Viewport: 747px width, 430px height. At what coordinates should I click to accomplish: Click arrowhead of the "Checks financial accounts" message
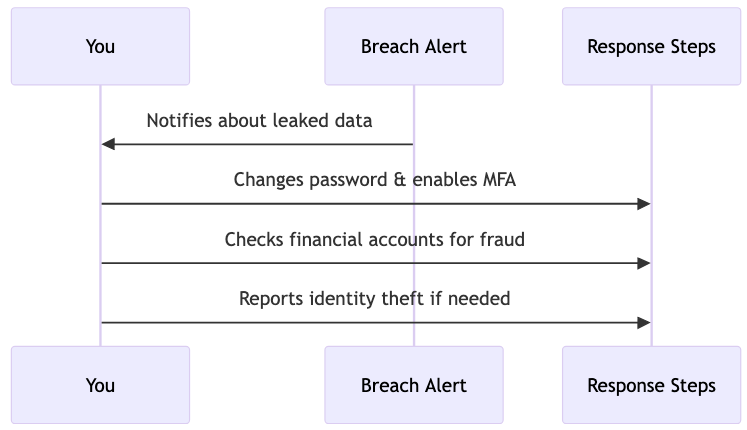(645, 263)
